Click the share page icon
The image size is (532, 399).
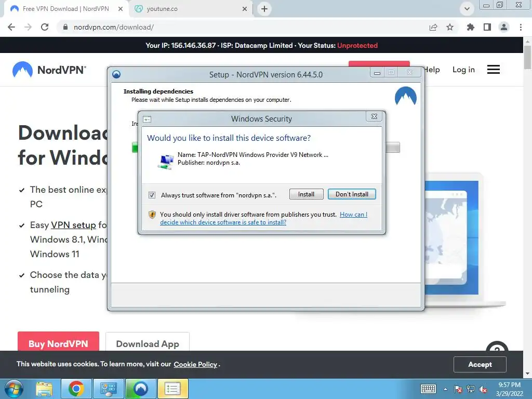[433, 27]
